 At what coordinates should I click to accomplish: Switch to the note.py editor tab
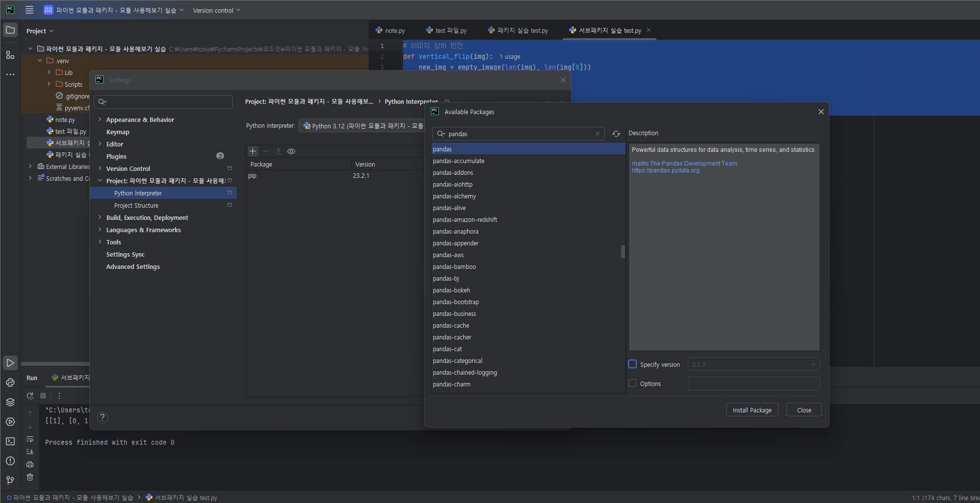(x=390, y=30)
